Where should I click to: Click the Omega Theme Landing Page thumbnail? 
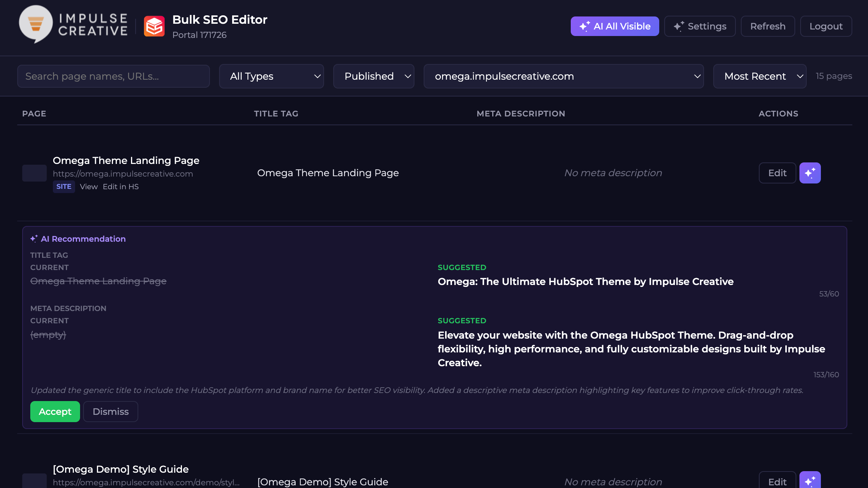tap(34, 173)
